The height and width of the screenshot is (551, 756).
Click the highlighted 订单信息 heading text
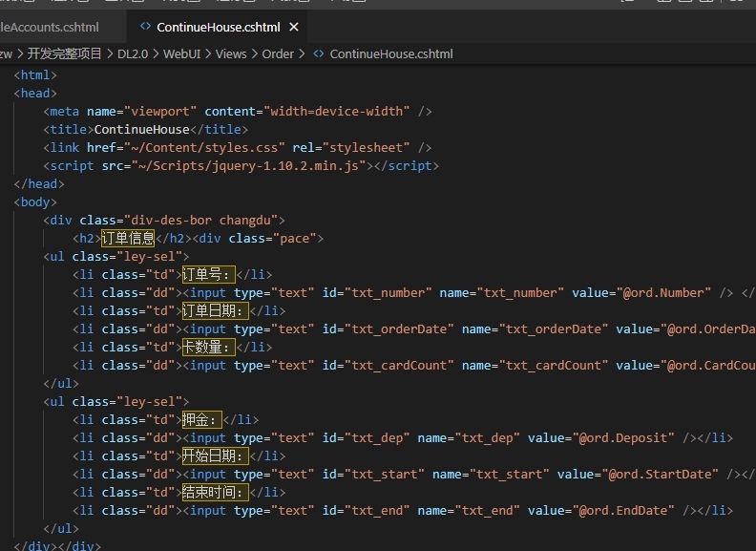click(128, 239)
